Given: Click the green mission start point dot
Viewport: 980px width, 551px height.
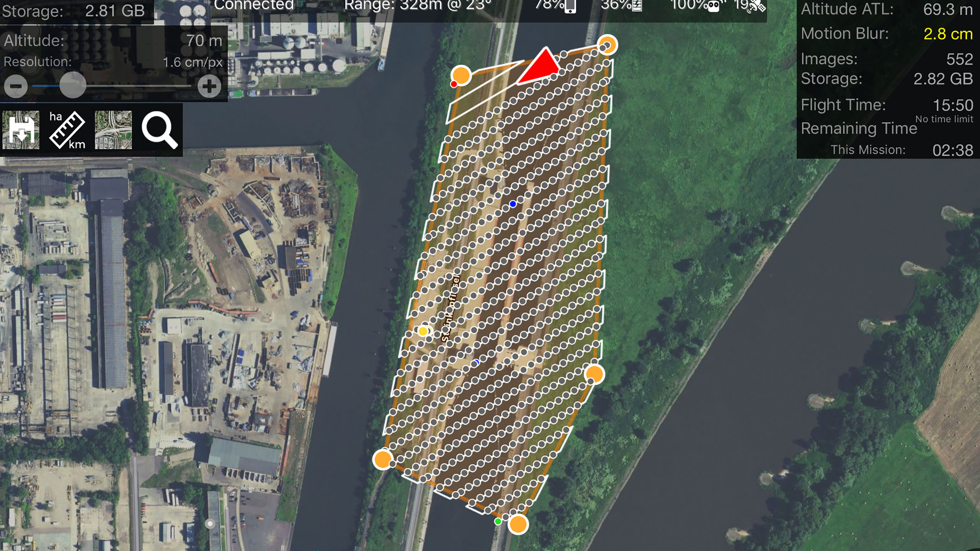Looking at the screenshot, I should click(x=498, y=521).
